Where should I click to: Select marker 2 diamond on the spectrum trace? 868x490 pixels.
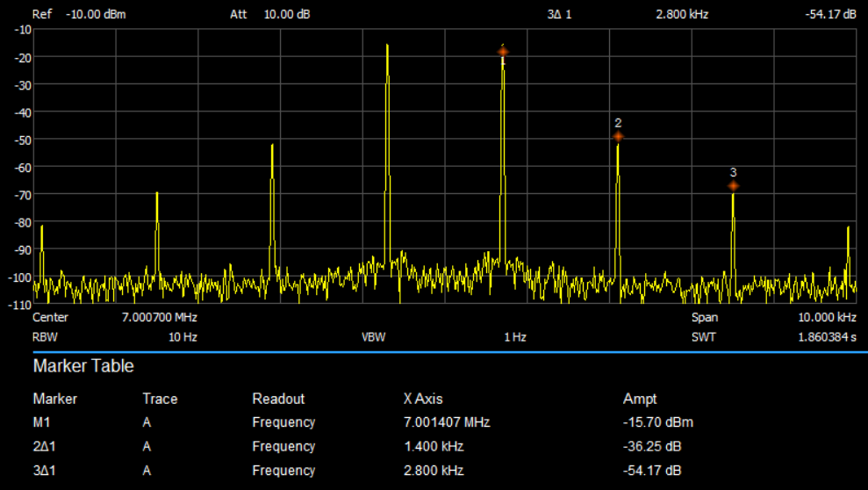coord(618,136)
